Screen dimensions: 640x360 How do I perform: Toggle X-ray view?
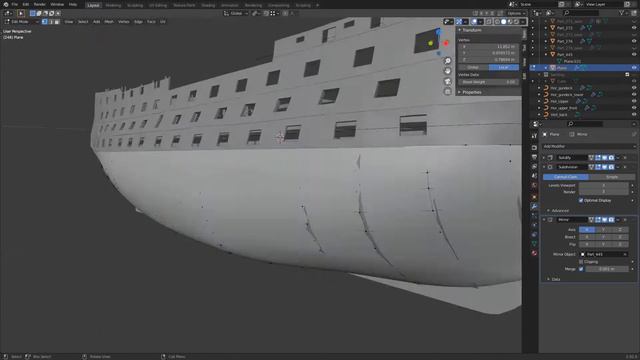click(489, 22)
